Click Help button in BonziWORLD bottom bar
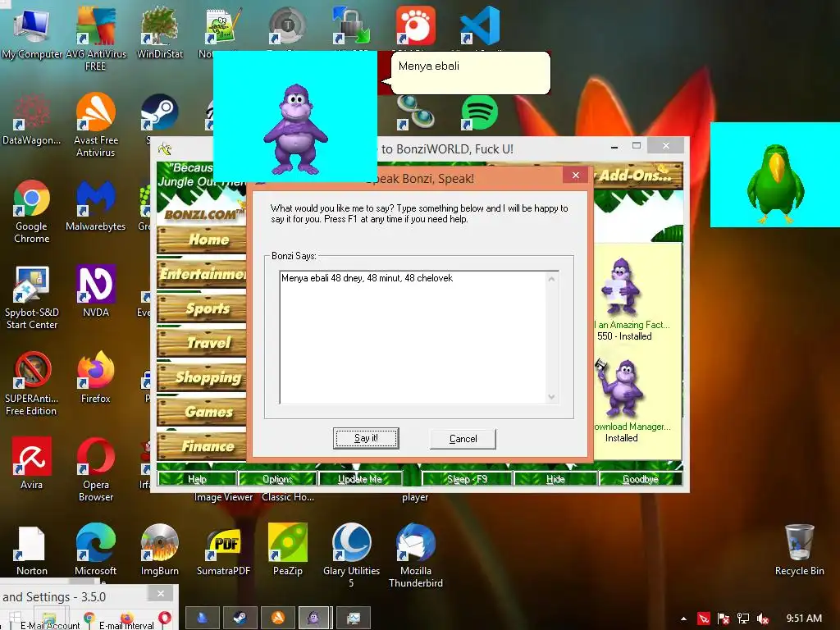 tap(197, 479)
